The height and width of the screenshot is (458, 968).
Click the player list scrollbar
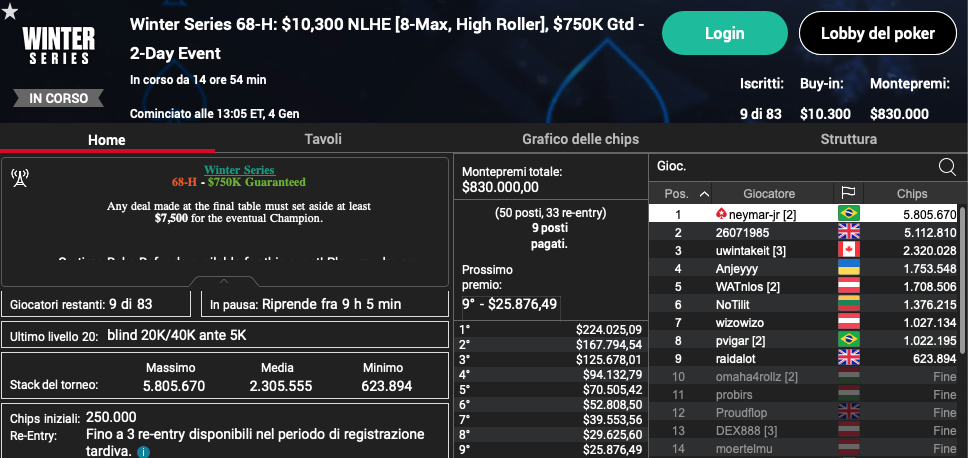[x=962, y=281]
